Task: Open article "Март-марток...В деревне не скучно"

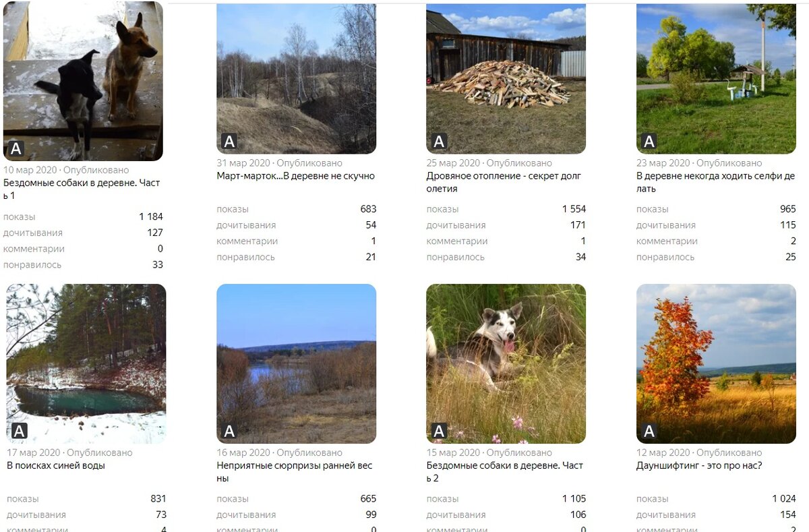Action: coord(295,176)
